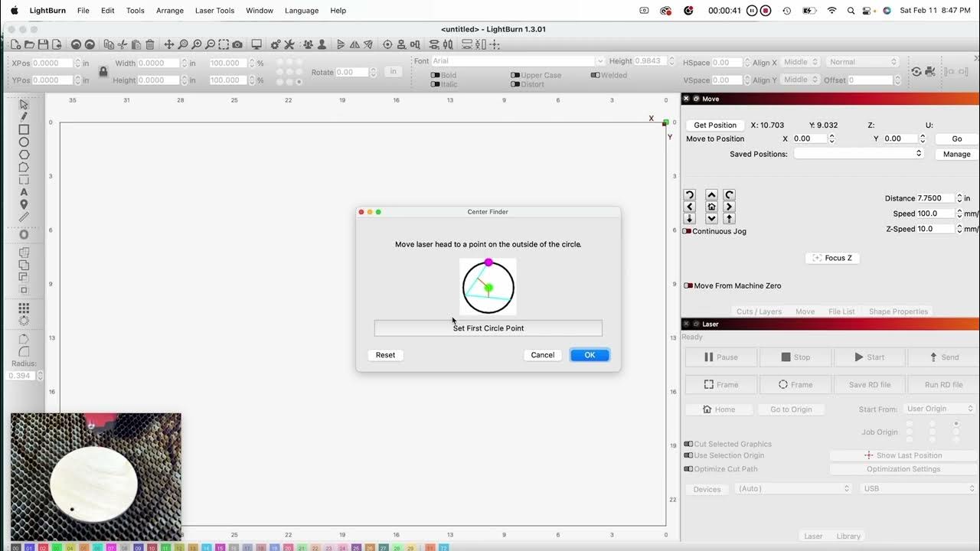The height and width of the screenshot is (551, 980).
Task: Select the black 00 layer swatch
Action: point(15,548)
